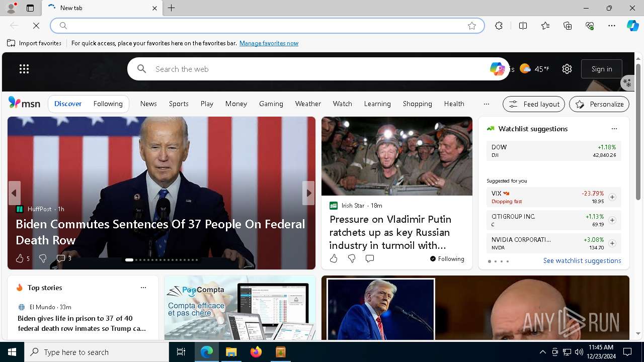This screenshot has width=644, height=362.
Task: Open the News section
Action: click(x=148, y=104)
